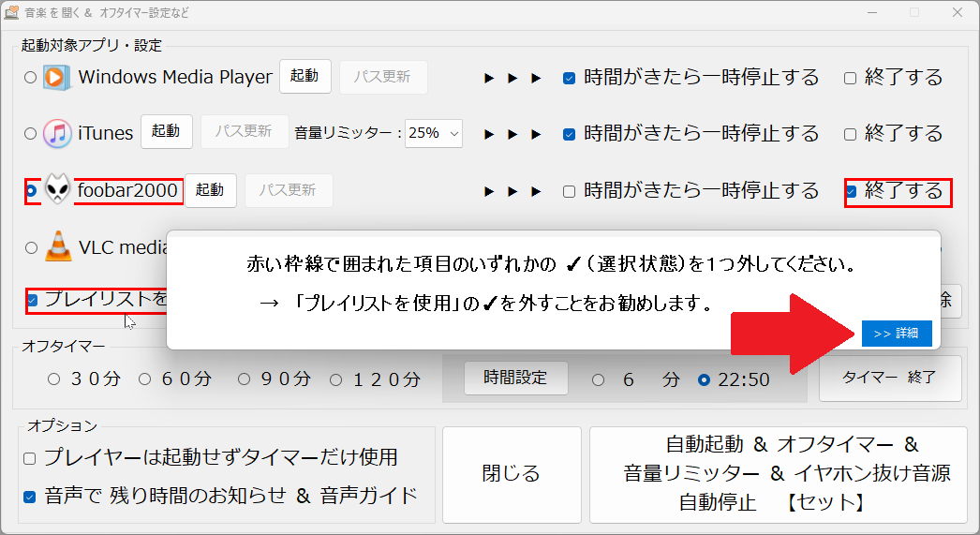Enable 一時停止する checkbox for foobar2000

coord(569,191)
